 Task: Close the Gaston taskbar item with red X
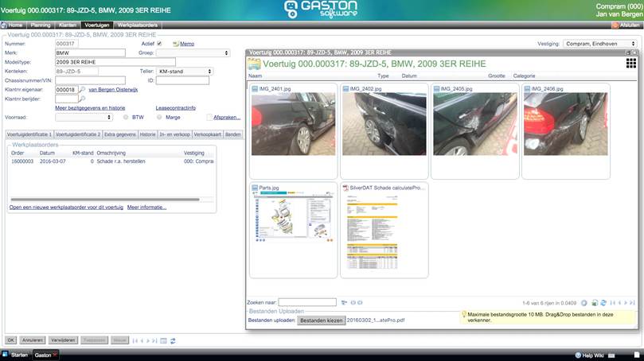point(55,355)
